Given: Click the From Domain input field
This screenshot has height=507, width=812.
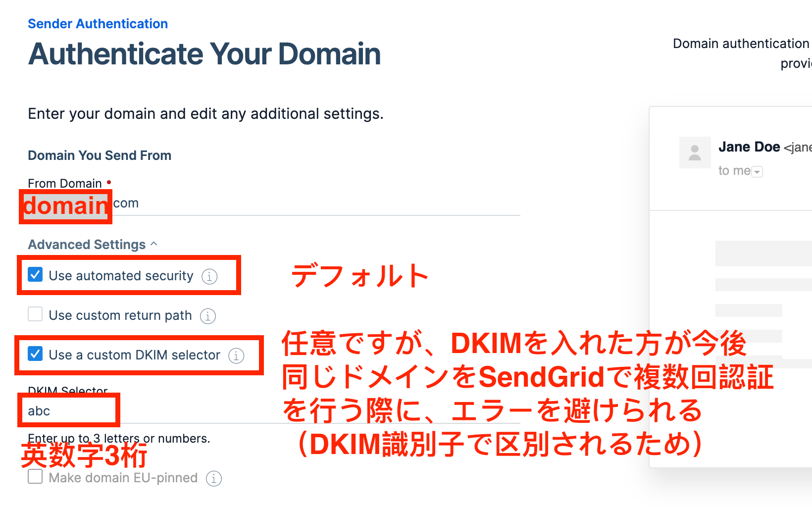Looking at the screenshot, I should [x=297, y=204].
